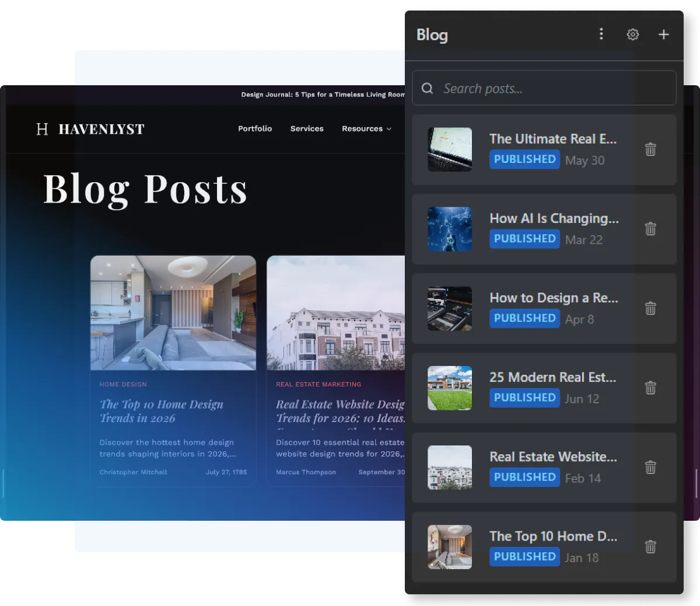Screen dimensions: 700x606
Task: Click Published badge on Apr 8 post
Action: (524, 318)
